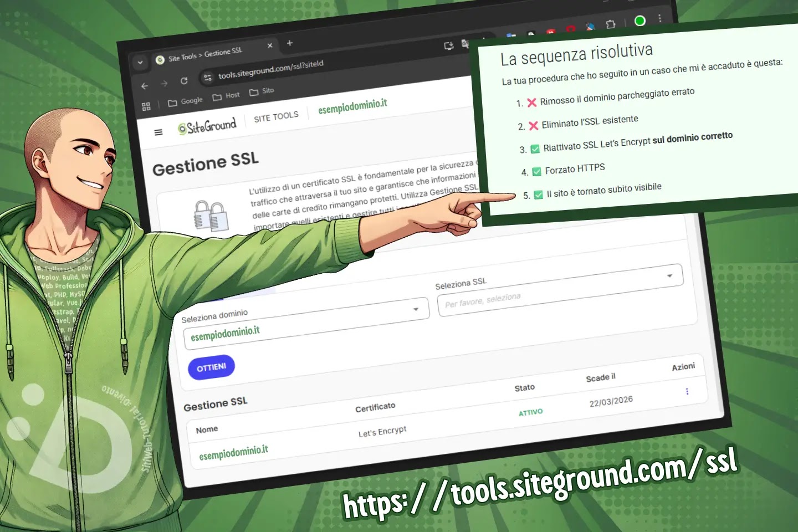Image resolution: width=798 pixels, height=532 pixels.
Task: Click the padlocks SSL illustration
Action: [x=211, y=216]
